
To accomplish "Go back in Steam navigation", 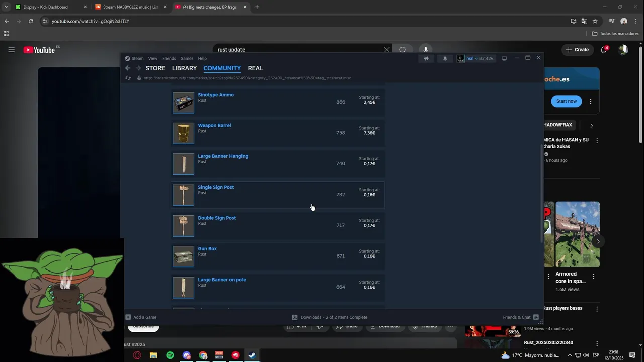I will click(x=128, y=68).
